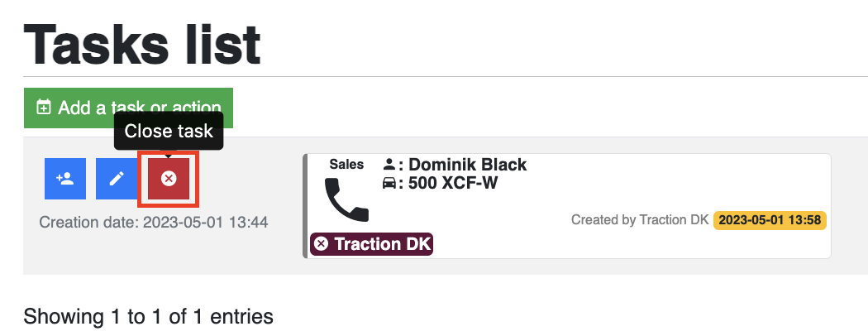868x336 pixels.
Task: Click the customer name Dominik Black
Action: click(468, 165)
